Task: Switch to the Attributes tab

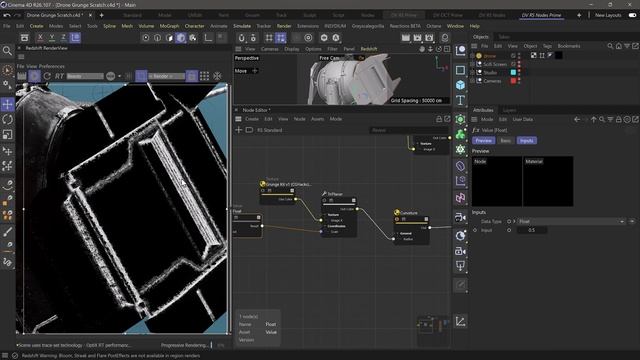Action: [483, 110]
